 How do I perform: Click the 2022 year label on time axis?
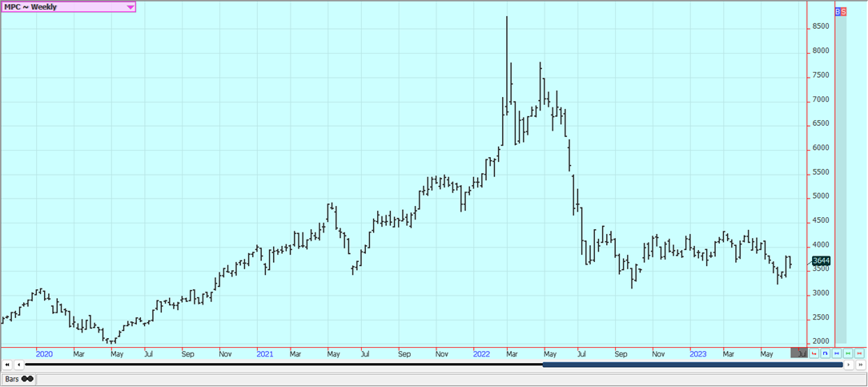(x=481, y=353)
